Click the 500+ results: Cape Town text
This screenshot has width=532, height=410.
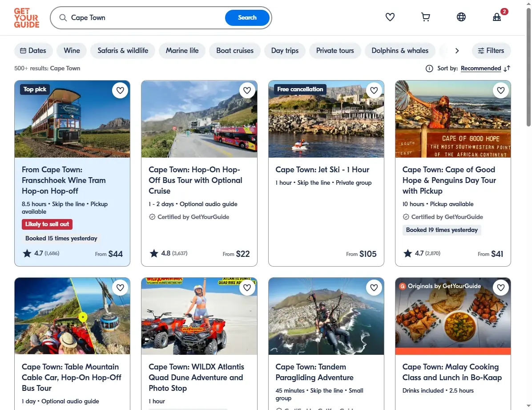[47, 68]
